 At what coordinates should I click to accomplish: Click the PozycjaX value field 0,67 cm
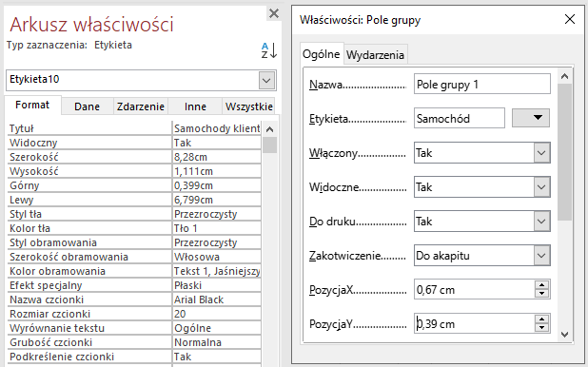(x=475, y=289)
